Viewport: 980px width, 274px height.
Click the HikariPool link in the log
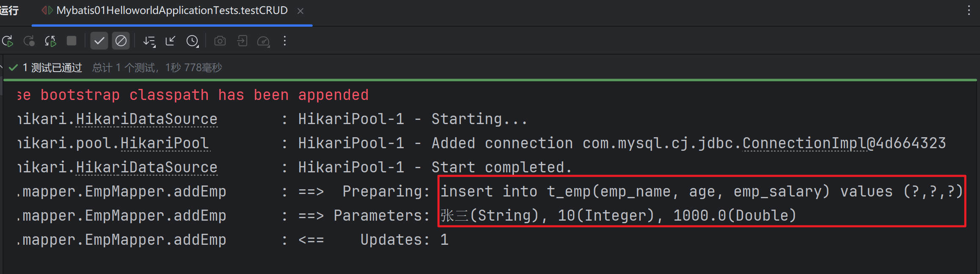[165, 143]
